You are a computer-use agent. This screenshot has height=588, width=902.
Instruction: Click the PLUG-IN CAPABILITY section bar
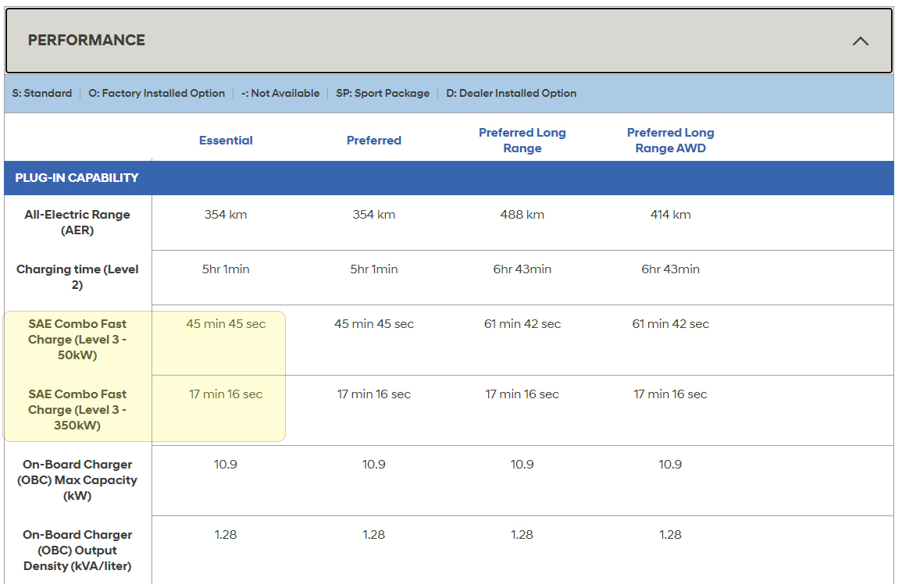click(x=77, y=178)
